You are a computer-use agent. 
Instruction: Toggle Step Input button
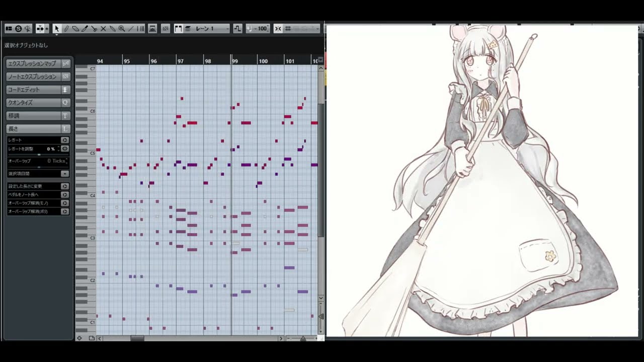[237, 29]
